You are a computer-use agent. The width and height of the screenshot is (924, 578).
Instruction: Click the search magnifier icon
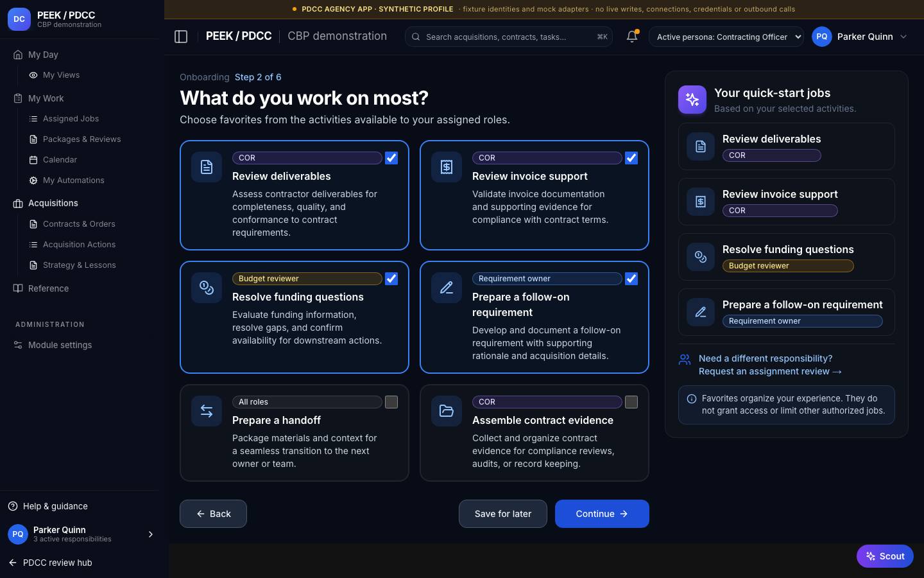pyautogui.click(x=416, y=37)
